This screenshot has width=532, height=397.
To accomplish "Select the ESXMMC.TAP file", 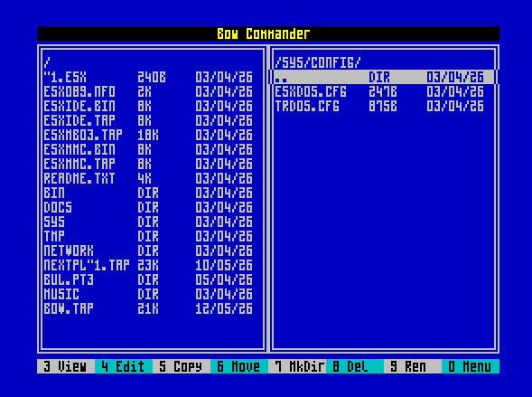I will tap(153, 164).
